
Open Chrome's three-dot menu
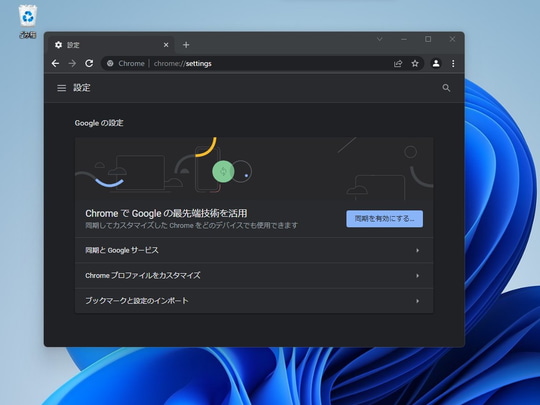pos(453,63)
